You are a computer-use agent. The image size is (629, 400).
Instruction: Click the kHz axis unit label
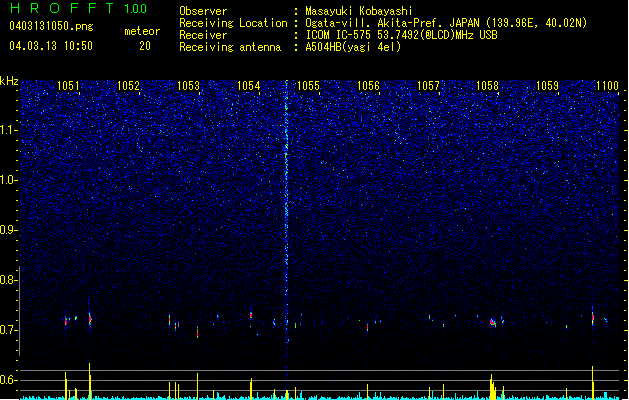point(9,81)
